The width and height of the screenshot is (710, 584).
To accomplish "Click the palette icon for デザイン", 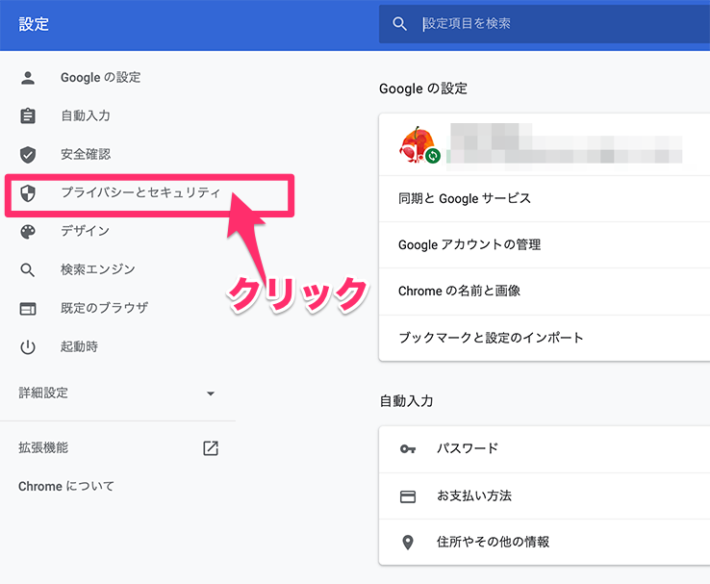I will (28, 231).
